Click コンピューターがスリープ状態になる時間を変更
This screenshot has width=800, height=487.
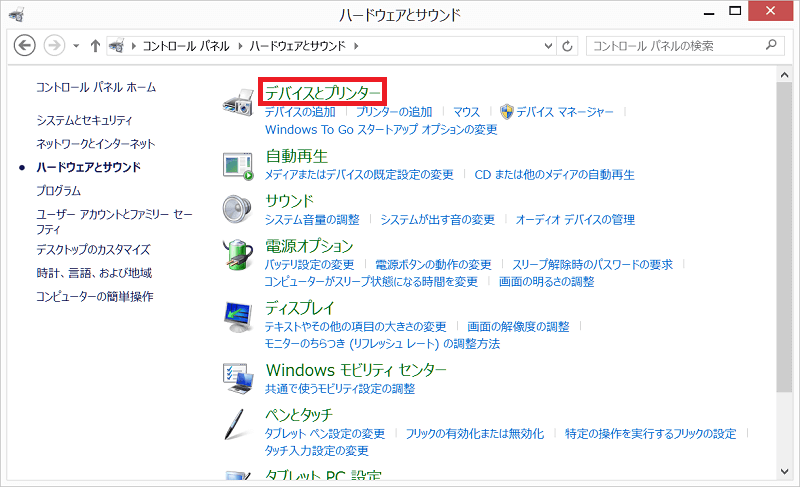click(371, 281)
